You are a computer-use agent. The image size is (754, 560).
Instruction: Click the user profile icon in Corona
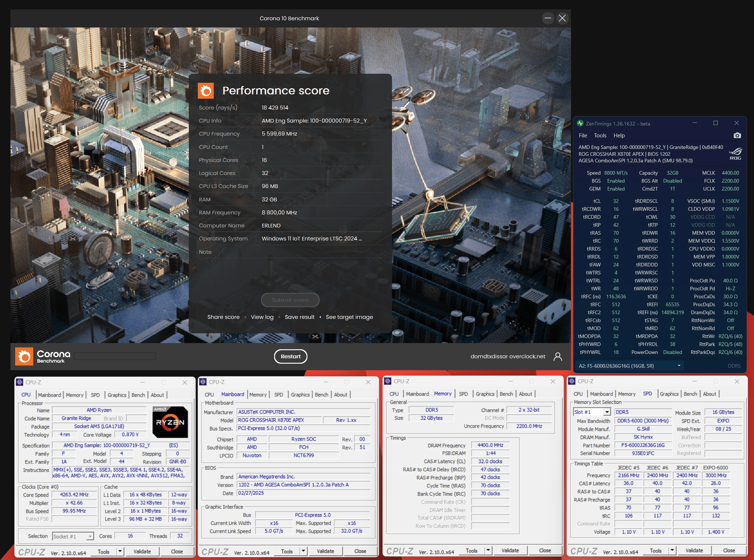(558, 356)
